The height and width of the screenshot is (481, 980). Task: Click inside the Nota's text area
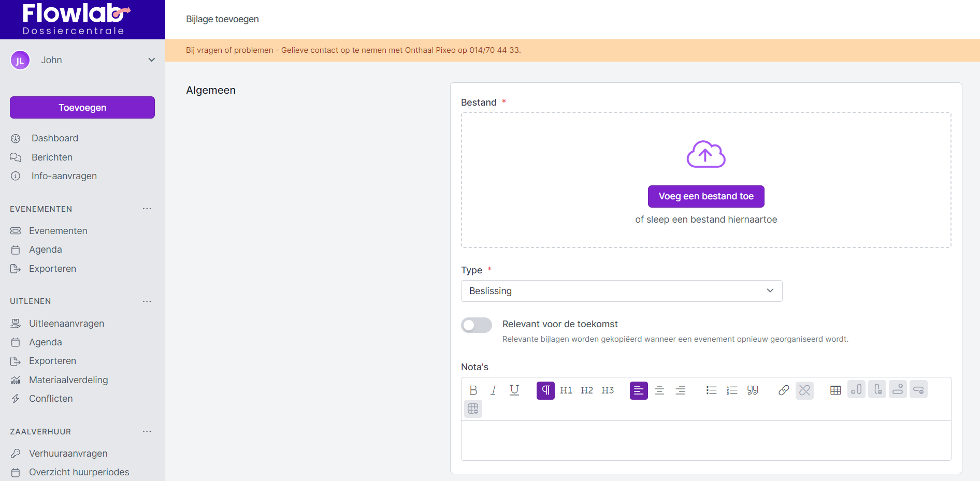coord(705,440)
